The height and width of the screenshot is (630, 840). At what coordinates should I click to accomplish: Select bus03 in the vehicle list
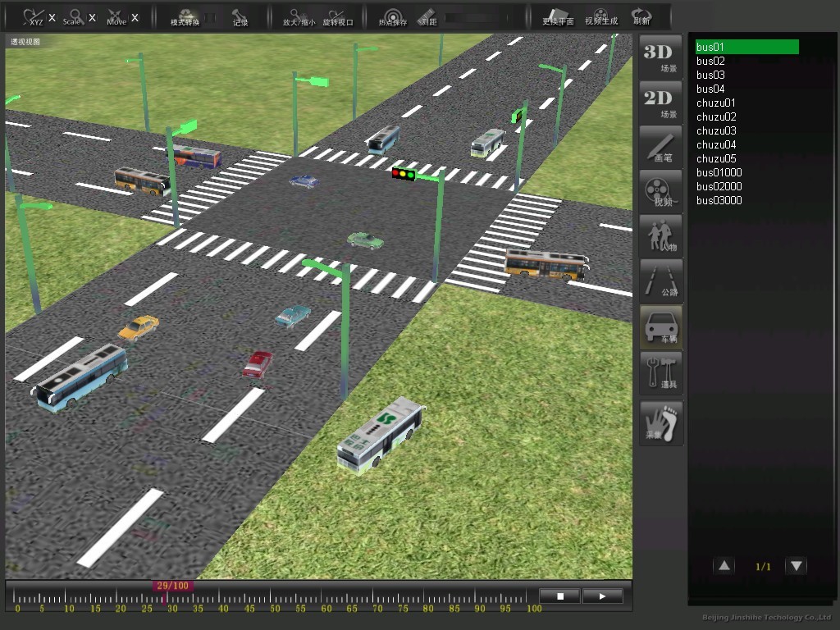tap(710, 75)
